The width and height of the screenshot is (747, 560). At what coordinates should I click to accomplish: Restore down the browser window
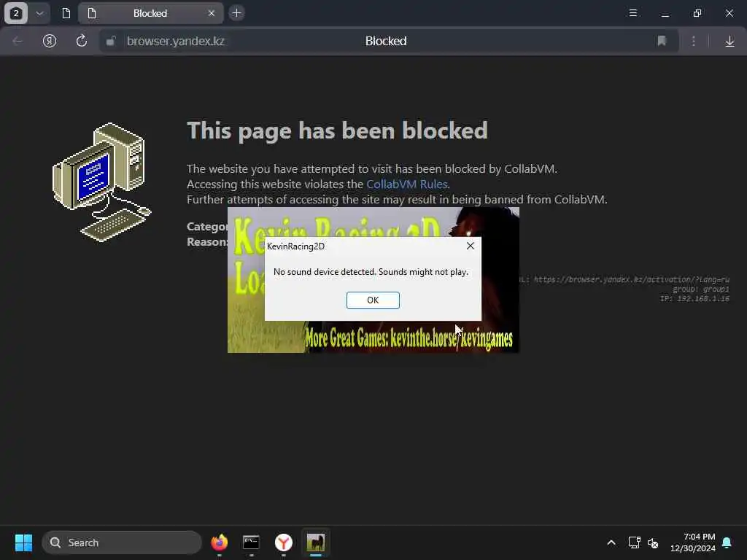coord(697,13)
